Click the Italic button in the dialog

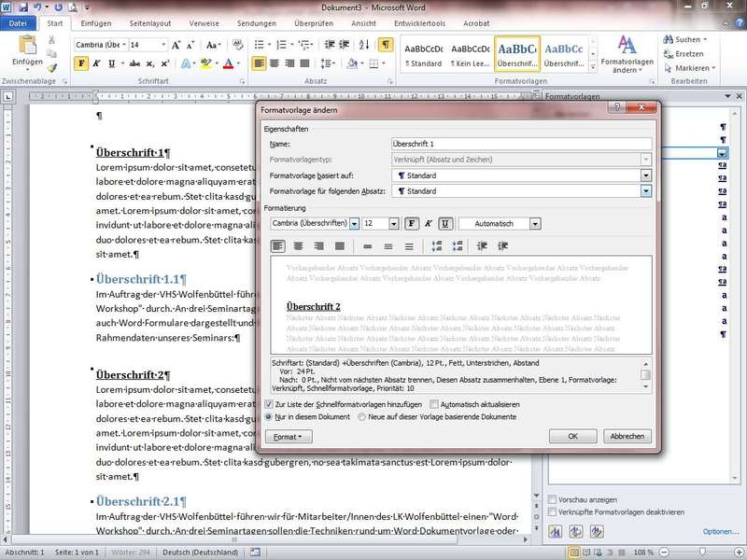point(428,224)
